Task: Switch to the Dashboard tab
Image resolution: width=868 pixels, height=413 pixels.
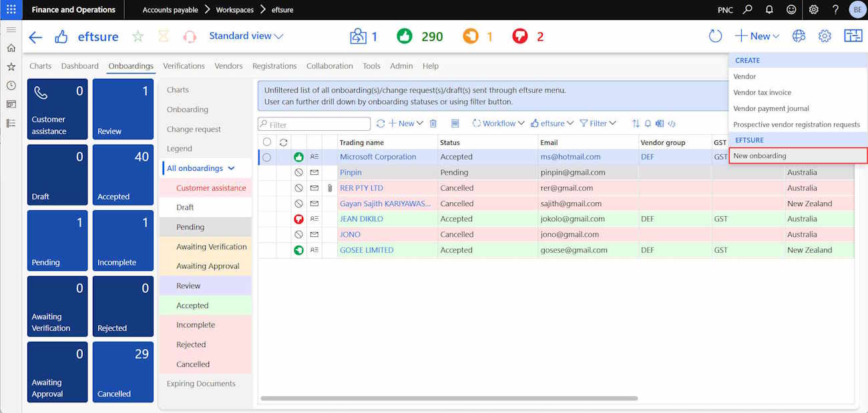Action: [79, 66]
